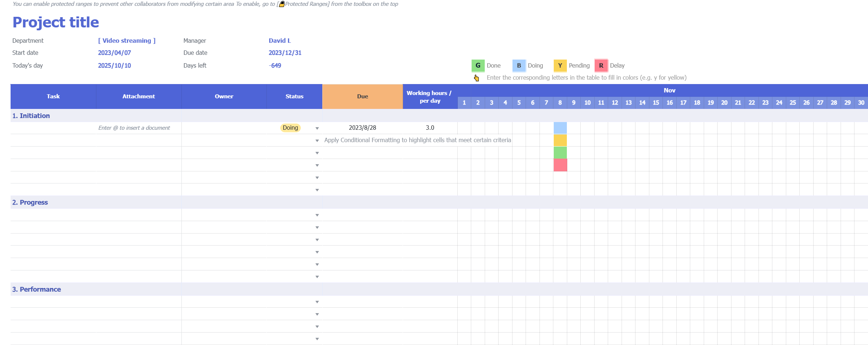Click the due date cell 2023/8/28
This screenshot has width=868, height=345.
(x=362, y=128)
